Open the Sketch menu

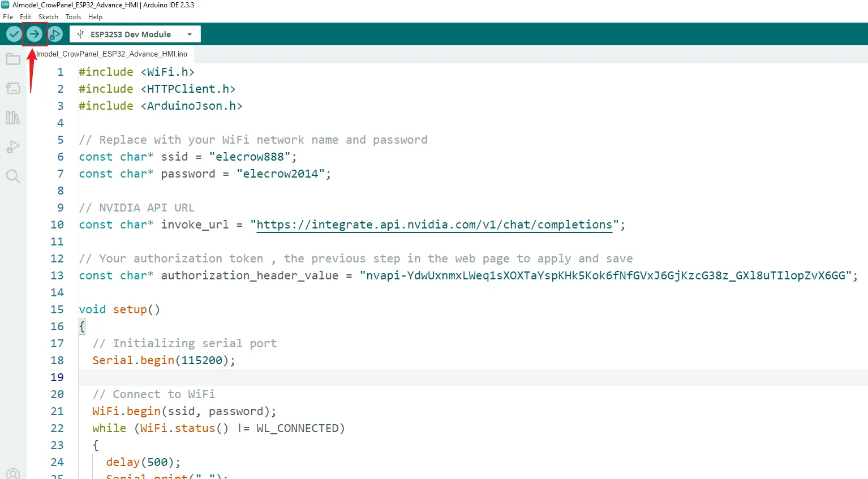pos(48,17)
